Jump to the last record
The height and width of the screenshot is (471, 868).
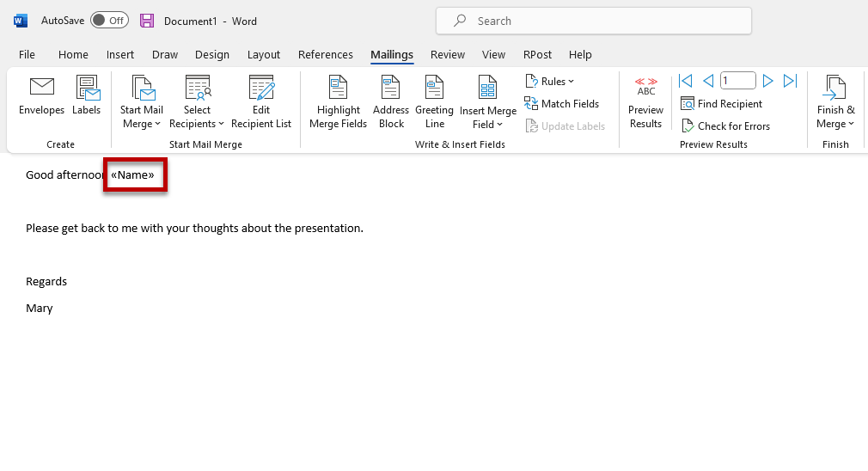[x=791, y=81]
